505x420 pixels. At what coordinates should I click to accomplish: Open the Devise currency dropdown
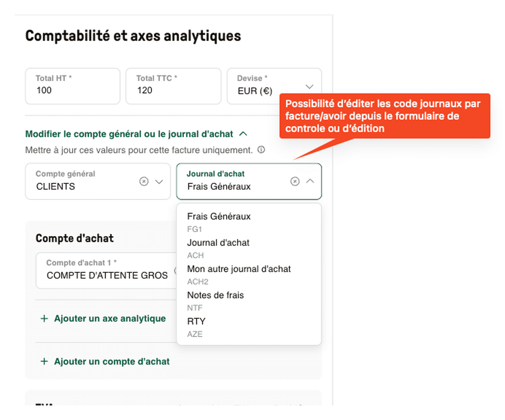[309, 86]
